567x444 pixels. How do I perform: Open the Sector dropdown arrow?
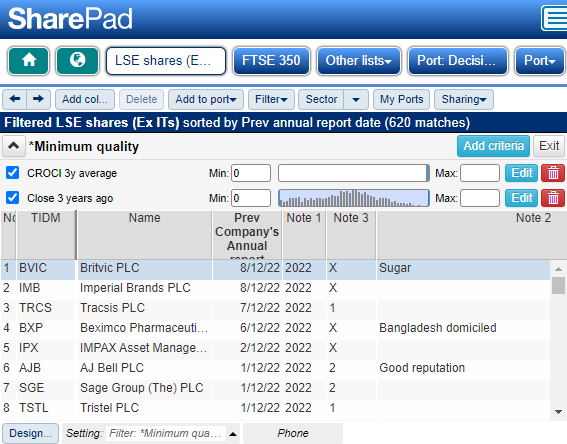click(356, 99)
